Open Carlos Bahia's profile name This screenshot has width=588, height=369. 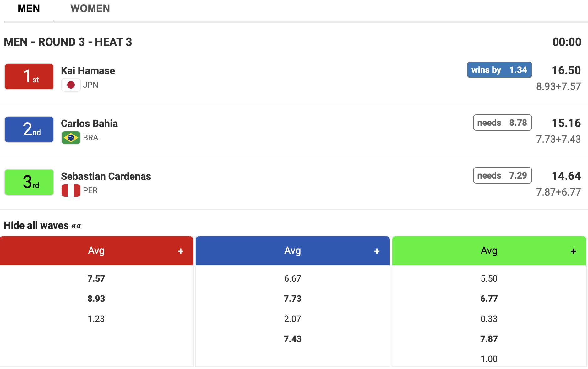(89, 124)
